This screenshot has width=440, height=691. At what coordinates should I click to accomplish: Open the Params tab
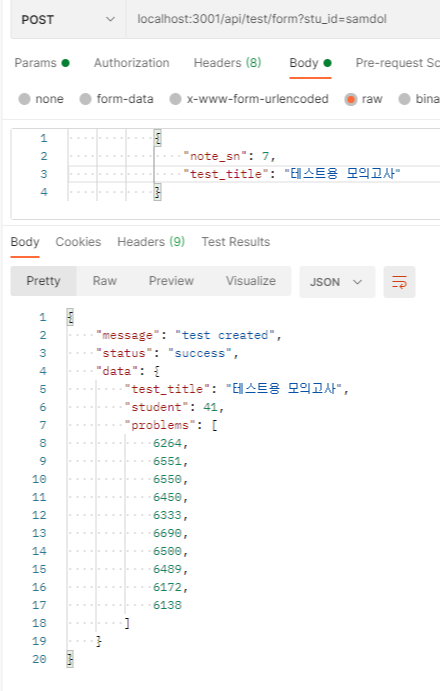(x=42, y=63)
